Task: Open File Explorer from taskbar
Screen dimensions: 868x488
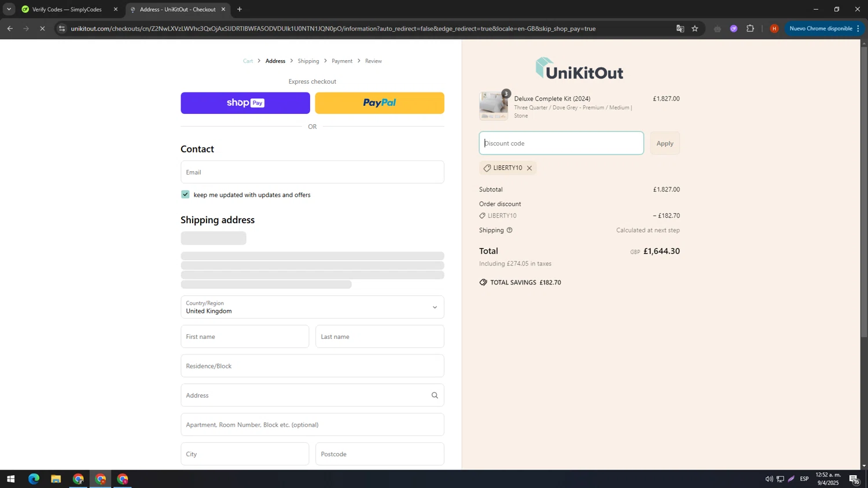Action: 56,479
